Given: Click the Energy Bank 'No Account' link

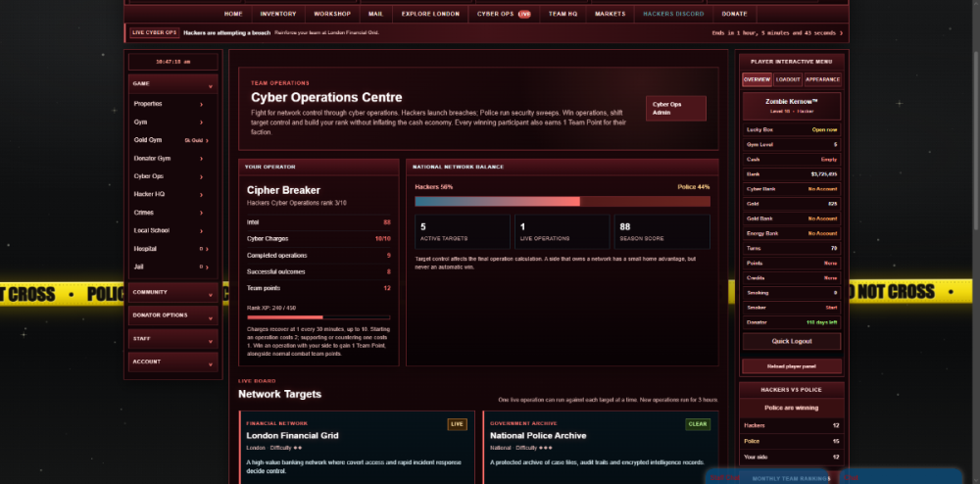Looking at the screenshot, I should pyautogui.click(x=822, y=233).
